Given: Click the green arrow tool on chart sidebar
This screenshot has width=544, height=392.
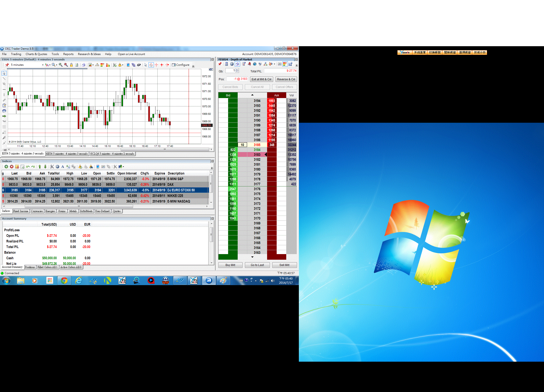Looking at the screenshot, I should 4,116.
